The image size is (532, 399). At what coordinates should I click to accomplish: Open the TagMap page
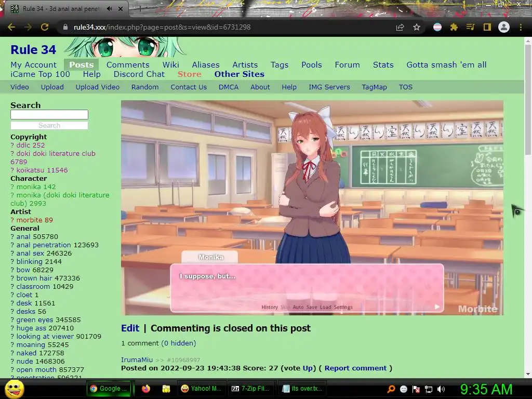374,87
